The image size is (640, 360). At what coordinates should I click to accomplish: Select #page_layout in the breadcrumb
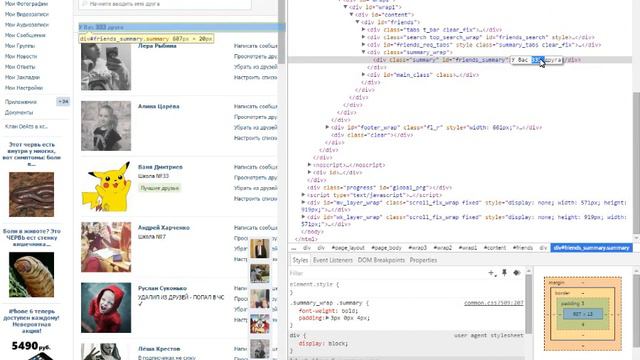(348, 248)
